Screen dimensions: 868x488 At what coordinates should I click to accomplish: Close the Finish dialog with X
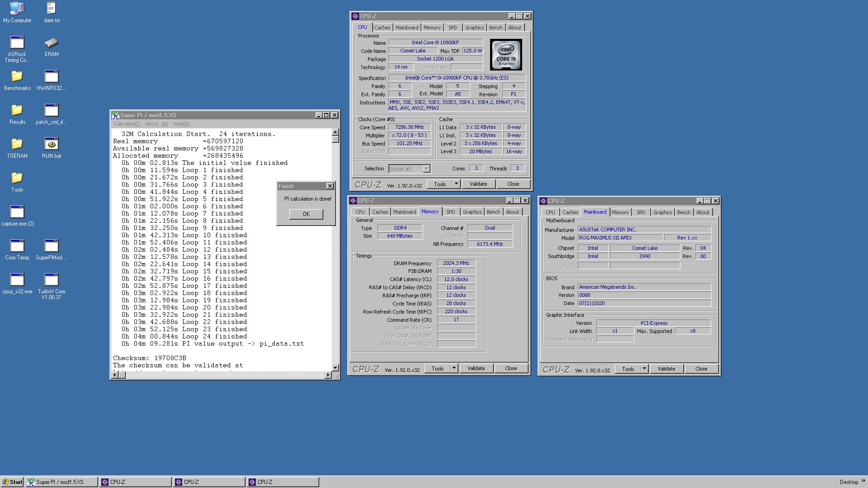point(330,186)
